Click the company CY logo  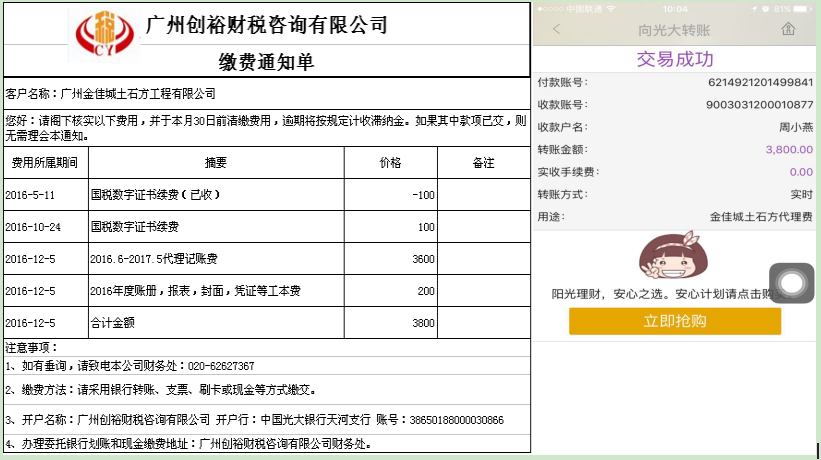(x=104, y=33)
